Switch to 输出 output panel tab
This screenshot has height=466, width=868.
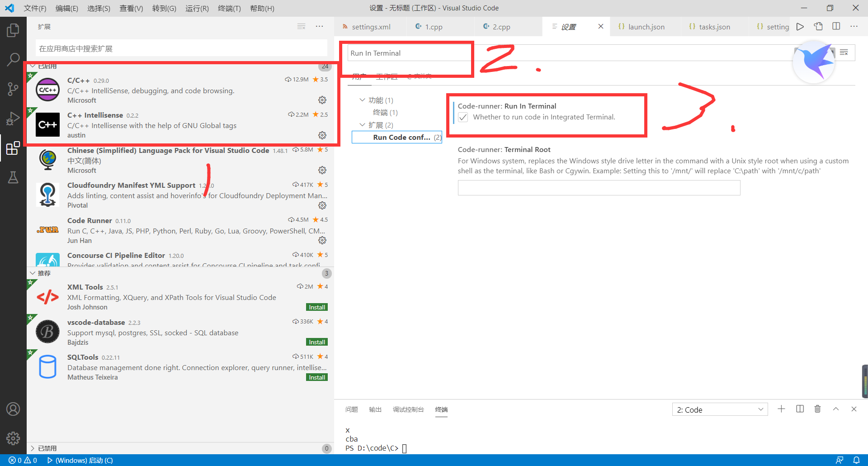point(375,409)
